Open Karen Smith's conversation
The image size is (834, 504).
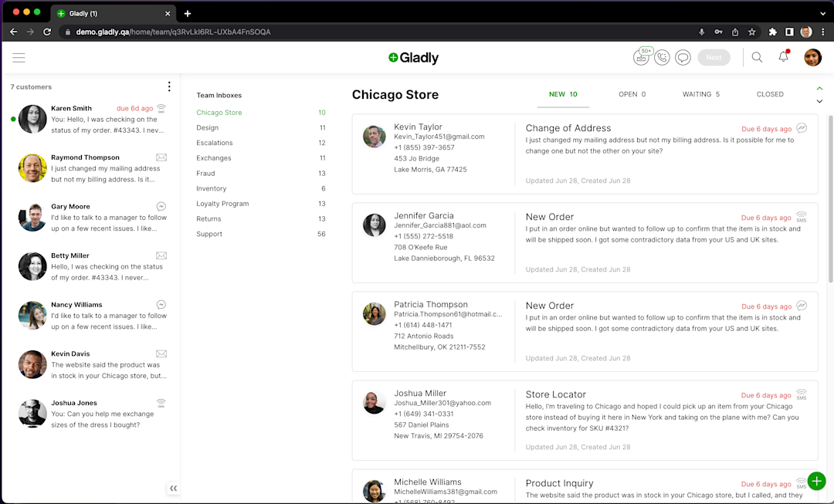[x=91, y=119]
